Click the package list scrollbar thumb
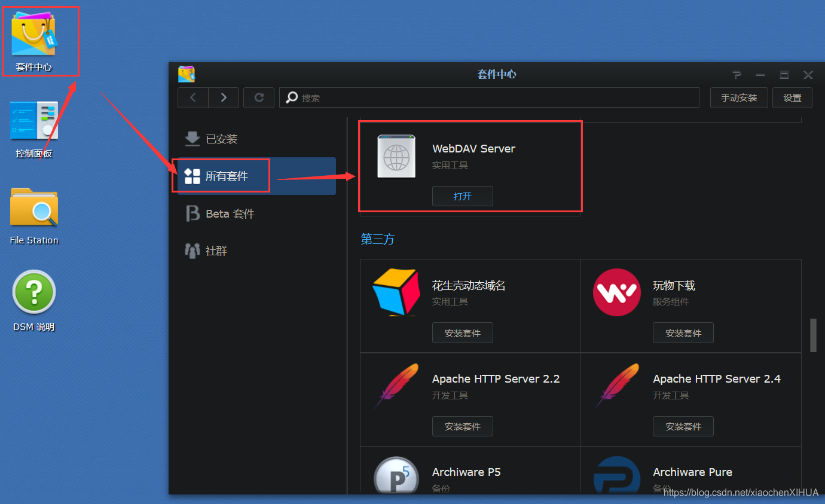The height and width of the screenshot is (504, 825). click(813, 335)
